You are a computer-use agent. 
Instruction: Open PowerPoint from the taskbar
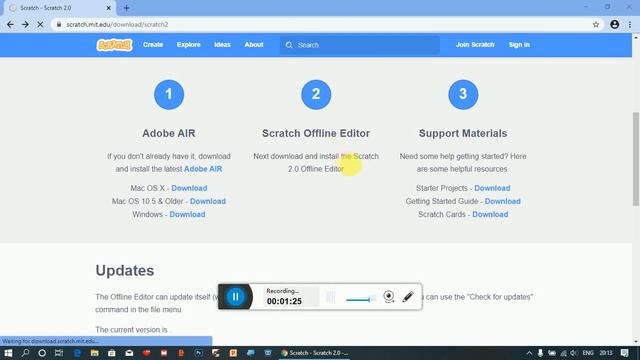233,353
